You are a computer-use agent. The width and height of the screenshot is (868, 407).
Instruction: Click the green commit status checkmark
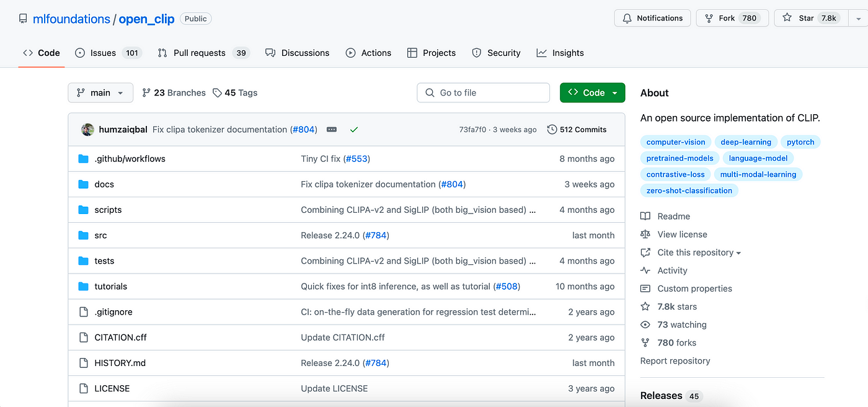click(354, 130)
